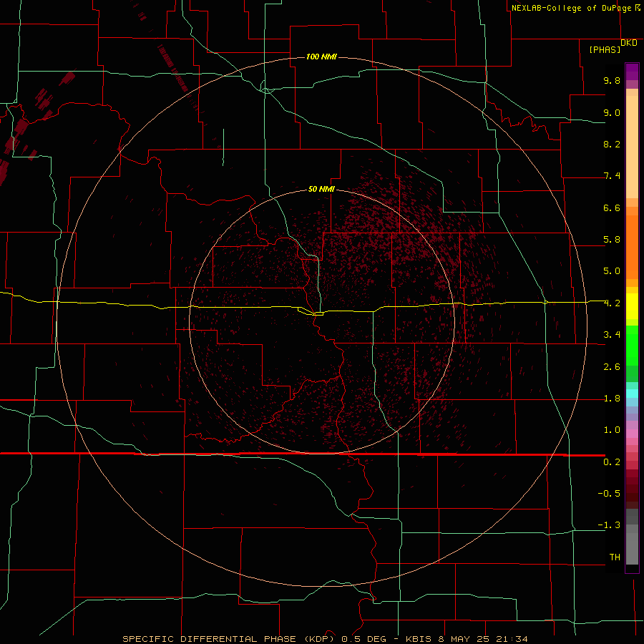The width and height of the screenshot is (644, 644).
Task: Click the 9.8 scale value
Action: point(612,80)
